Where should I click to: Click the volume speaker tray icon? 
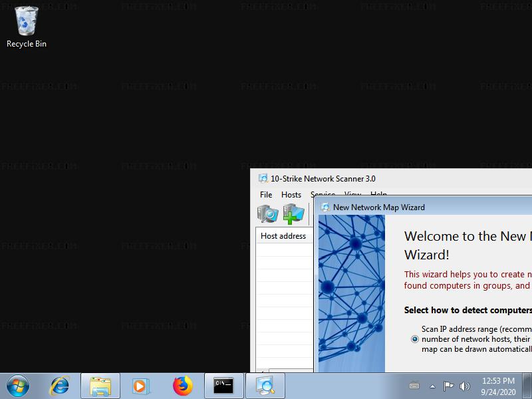coord(464,386)
